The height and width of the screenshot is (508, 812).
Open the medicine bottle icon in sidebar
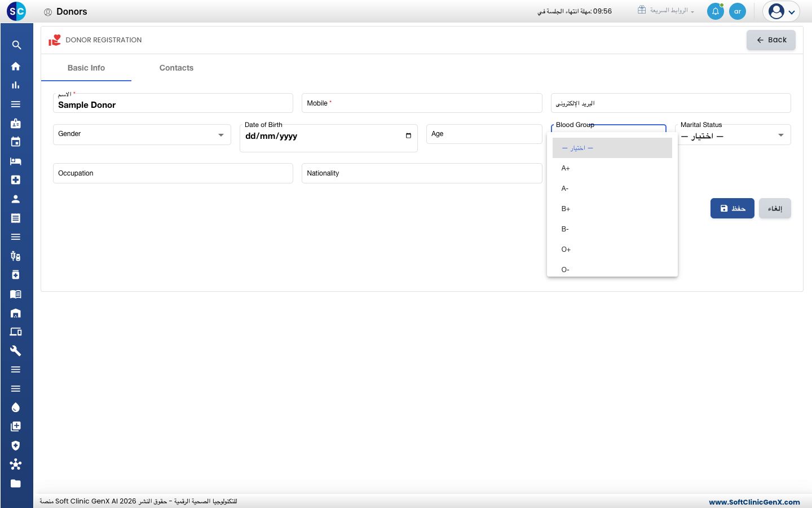pos(16,275)
